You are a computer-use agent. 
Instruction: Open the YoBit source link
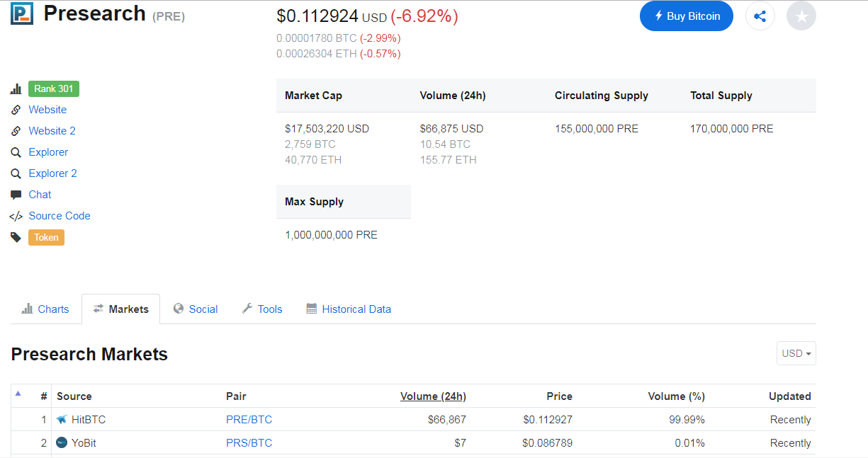85,443
